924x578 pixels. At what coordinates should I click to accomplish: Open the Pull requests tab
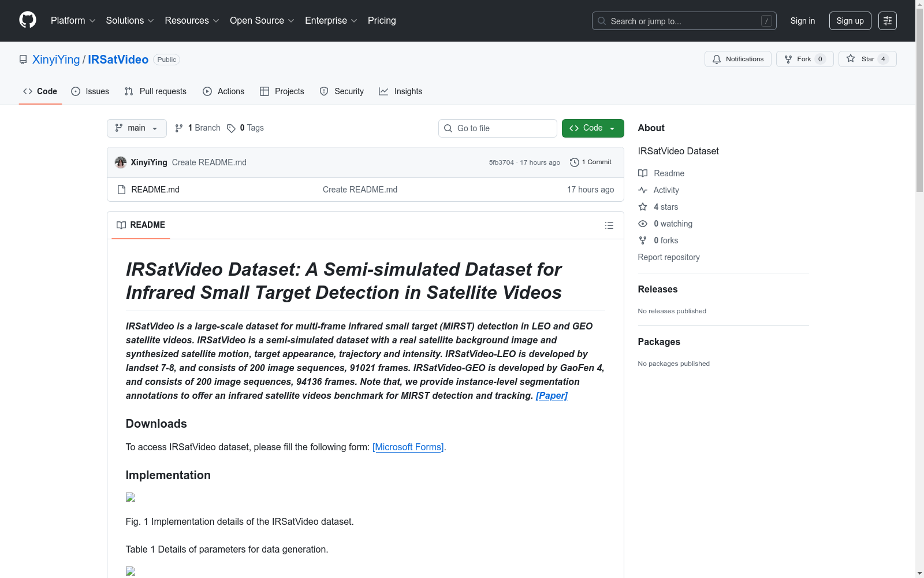pyautogui.click(x=155, y=91)
